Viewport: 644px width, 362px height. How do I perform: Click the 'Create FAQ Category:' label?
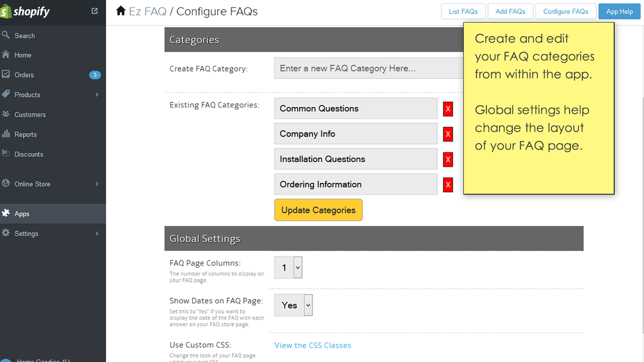click(208, 68)
